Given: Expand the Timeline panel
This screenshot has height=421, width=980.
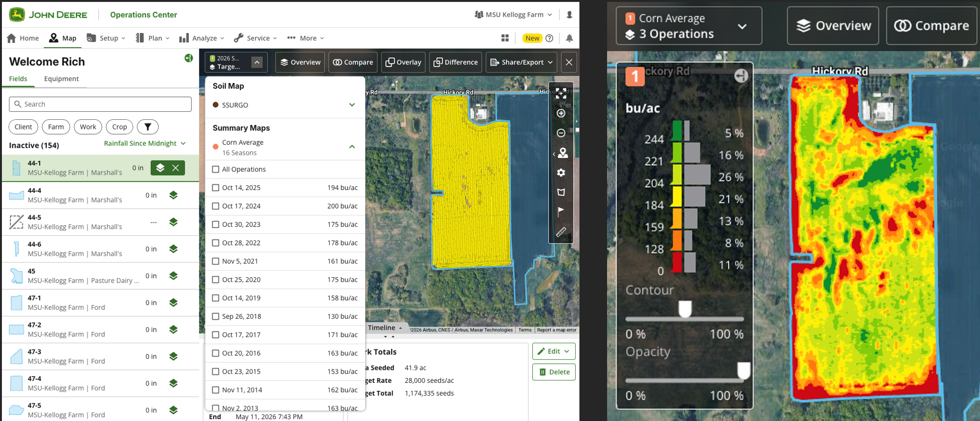Looking at the screenshot, I should (385, 328).
